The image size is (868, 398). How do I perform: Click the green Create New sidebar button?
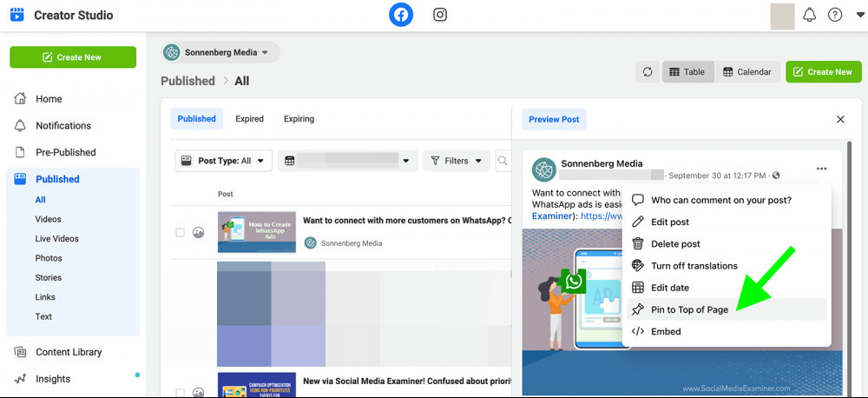point(73,57)
